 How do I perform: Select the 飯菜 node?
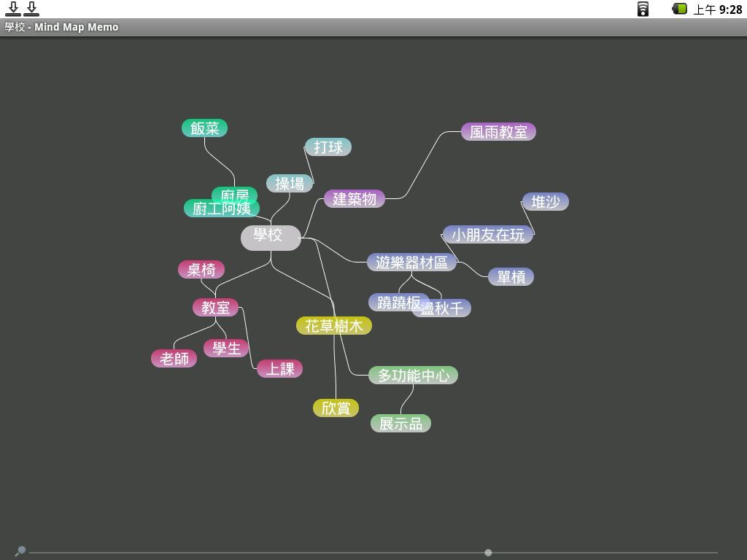(204, 128)
